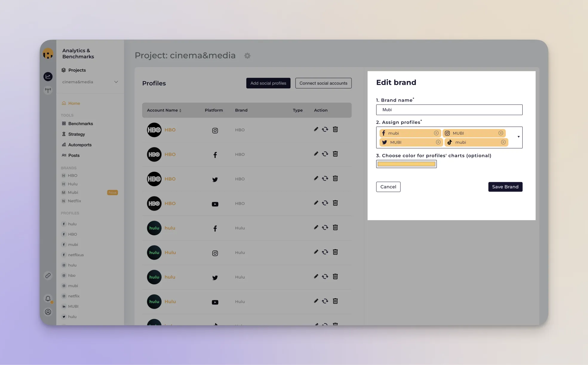Click the Platform column header
This screenshot has height=365, width=588.
point(214,110)
